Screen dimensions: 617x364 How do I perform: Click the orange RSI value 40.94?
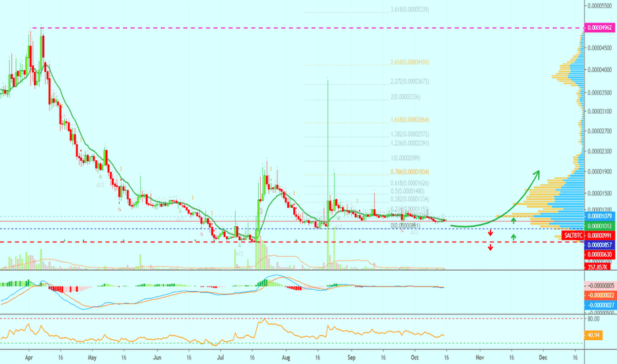coord(593,336)
